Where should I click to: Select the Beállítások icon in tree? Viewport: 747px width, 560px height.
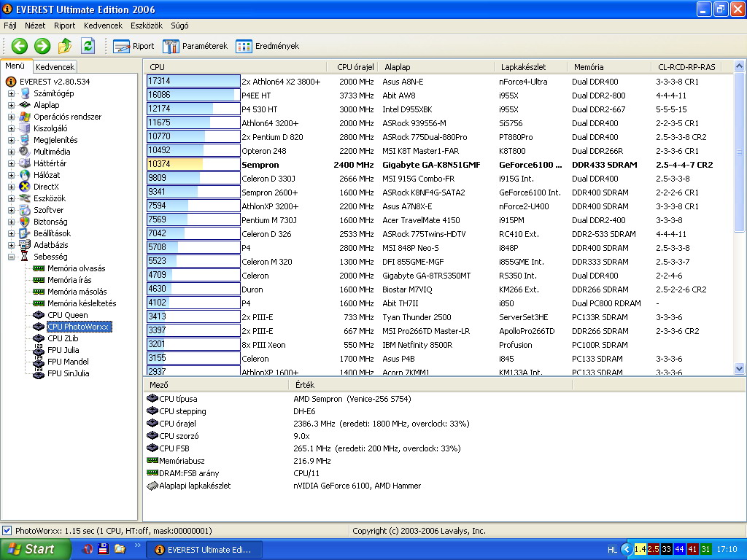[25, 233]
